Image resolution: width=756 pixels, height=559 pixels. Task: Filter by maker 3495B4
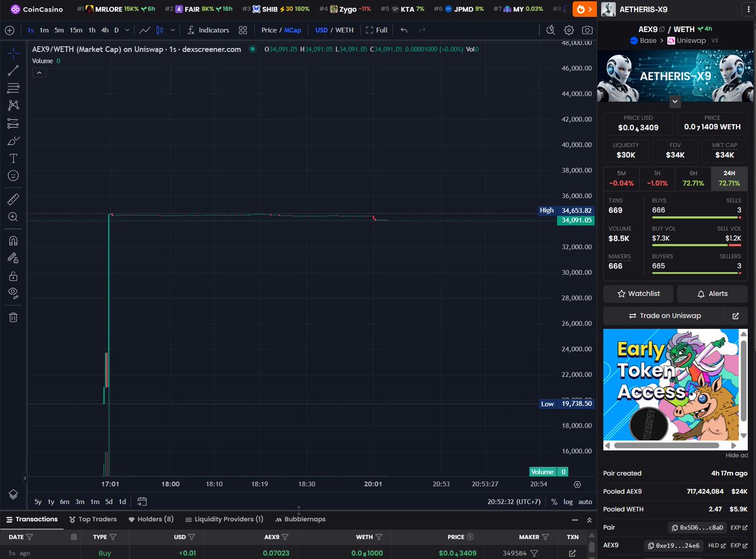[x=534, y=553]
